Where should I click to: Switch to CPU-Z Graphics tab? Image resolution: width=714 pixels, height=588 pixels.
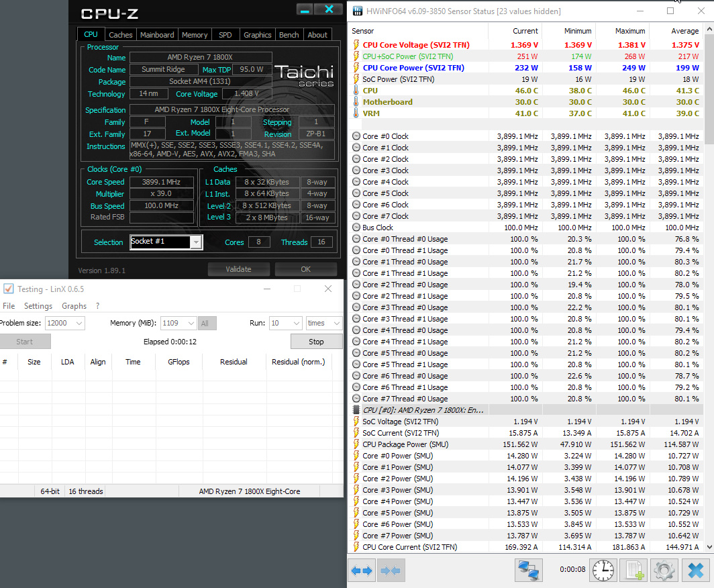(257, 35)
